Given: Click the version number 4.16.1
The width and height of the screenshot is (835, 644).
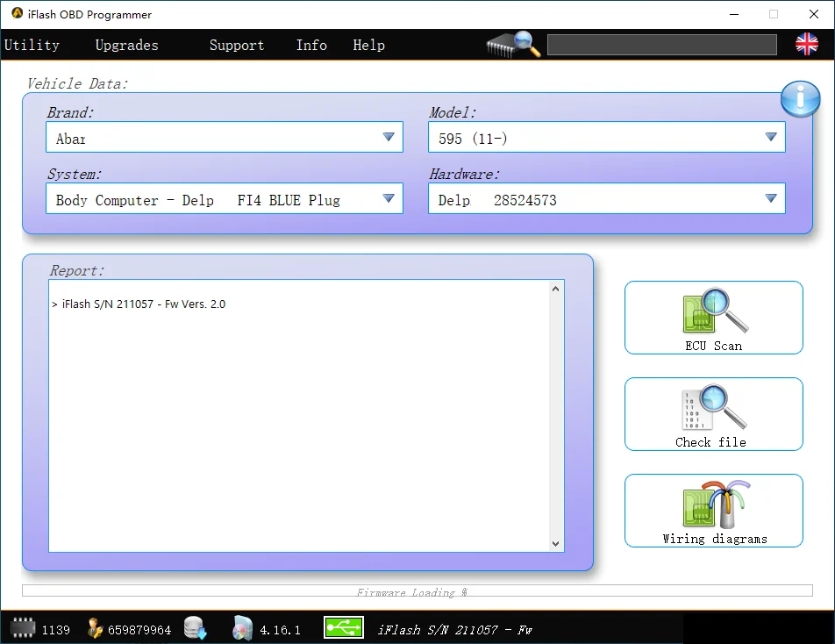Looking at the screenshot, I should [x=280, y=630].
